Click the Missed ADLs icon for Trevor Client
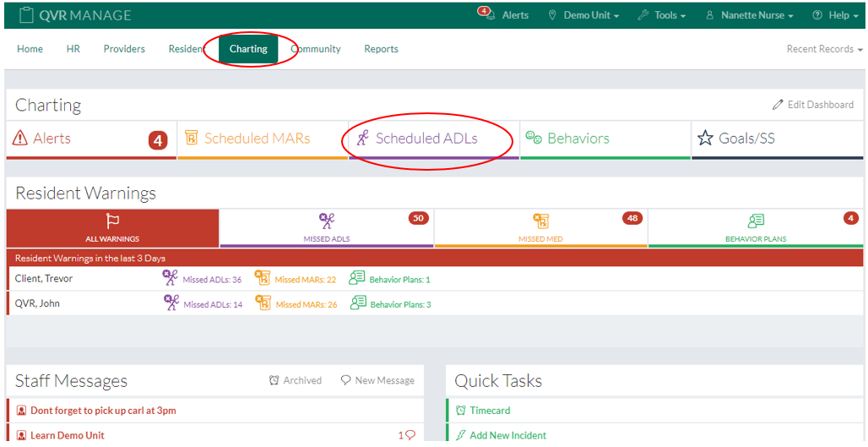The height and width of the screenshot is (447, 868). pyautogui.click(x=171, y=279)
